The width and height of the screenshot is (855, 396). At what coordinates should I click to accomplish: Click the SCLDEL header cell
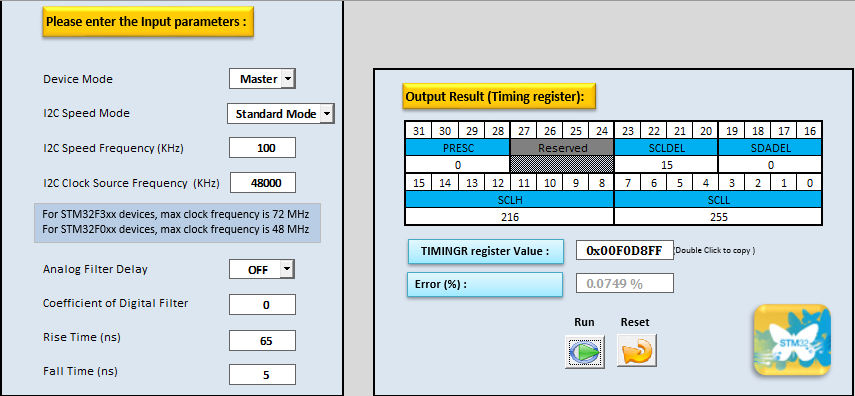666,148
